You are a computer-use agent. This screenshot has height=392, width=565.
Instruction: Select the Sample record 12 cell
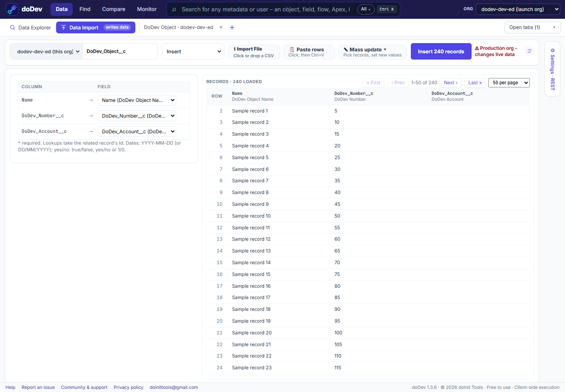[x=251, y=239]
